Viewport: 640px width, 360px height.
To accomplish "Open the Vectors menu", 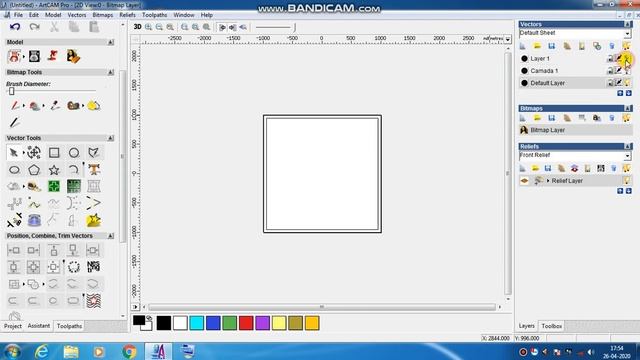I will [x=77, y=15].
